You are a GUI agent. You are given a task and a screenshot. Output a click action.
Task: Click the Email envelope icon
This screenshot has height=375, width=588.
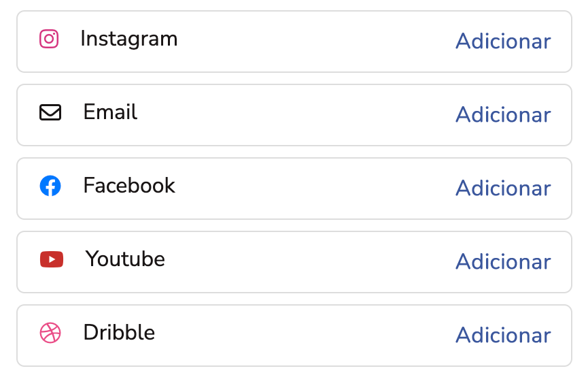tap(50, 112)
